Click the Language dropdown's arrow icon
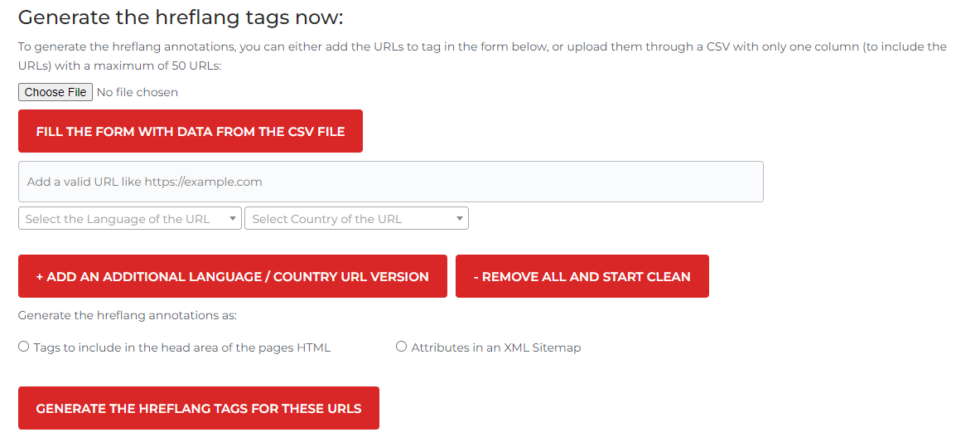980x442 pixels. (x=233, y=219)
